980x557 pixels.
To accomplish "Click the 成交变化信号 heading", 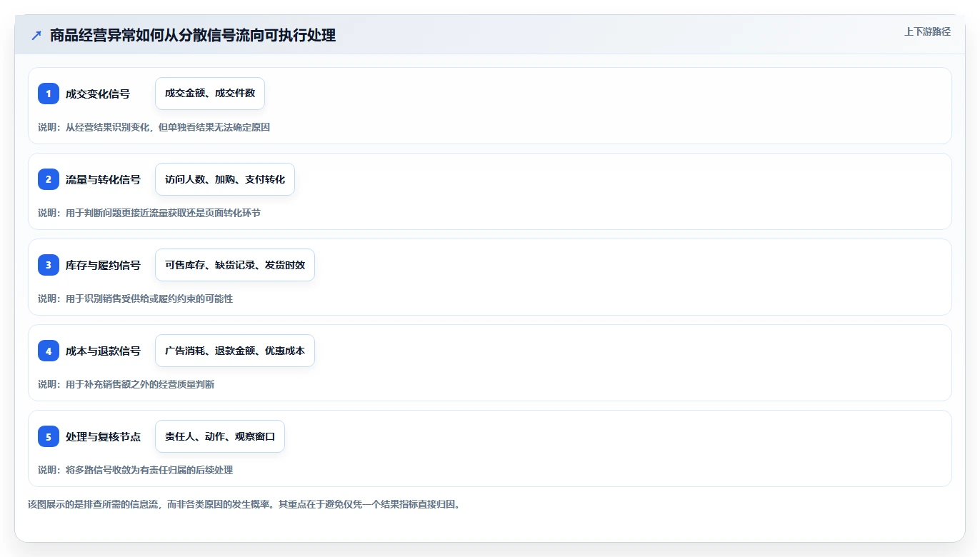I will (98, 94).
